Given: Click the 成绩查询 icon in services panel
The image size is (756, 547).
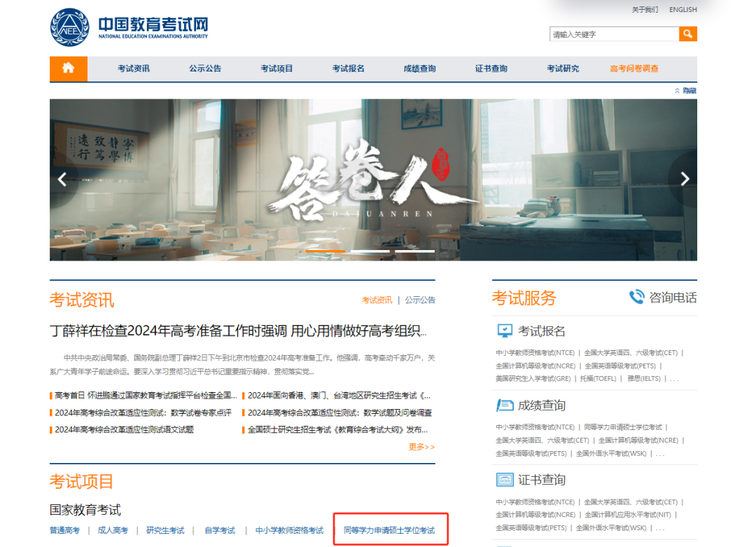Looking at the screenshot, I should (x=504, y=406).
